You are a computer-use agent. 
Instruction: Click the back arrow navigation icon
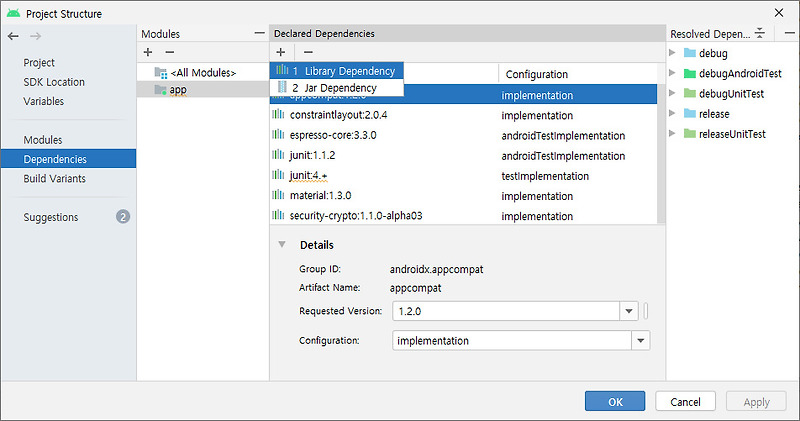pos(13,36)
